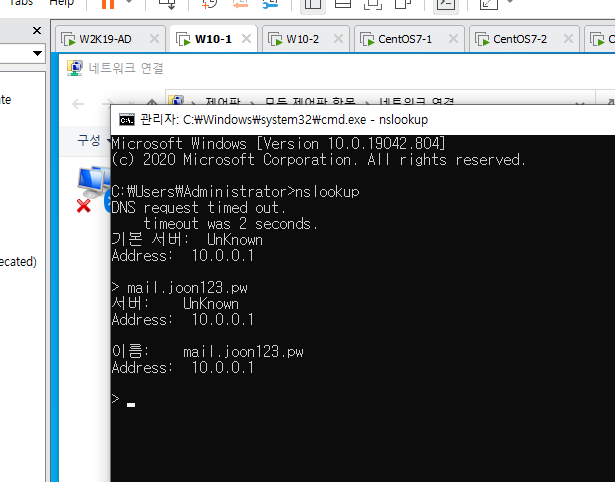Viewport: 615px width, 482px height.
Task: Close the Library side panel
Action: tap(37, 31)
